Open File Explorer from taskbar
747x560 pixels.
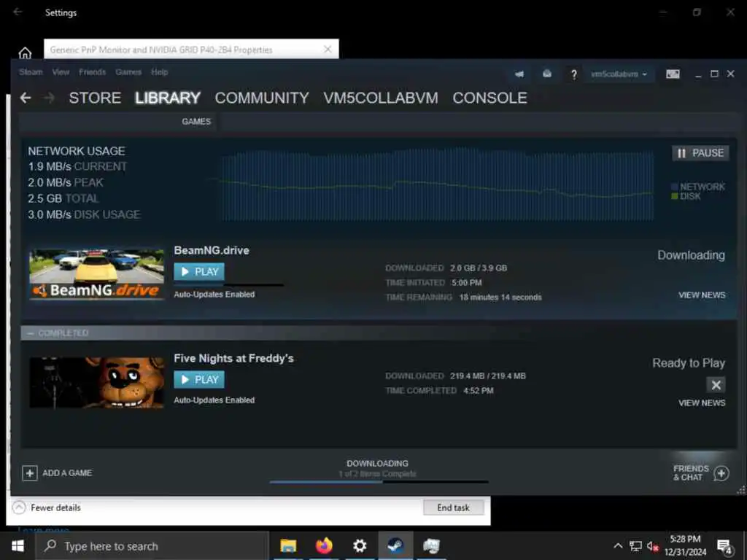tap(288, 545)
